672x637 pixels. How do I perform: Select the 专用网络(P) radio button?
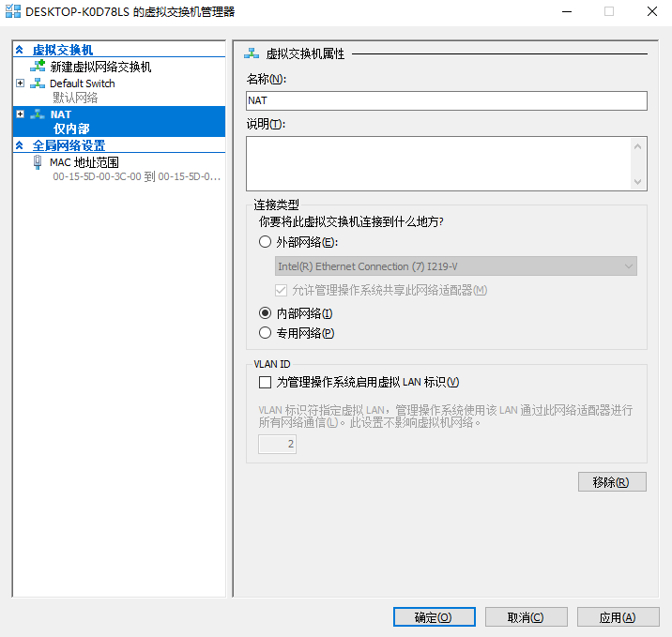click(x=265, y=333)
